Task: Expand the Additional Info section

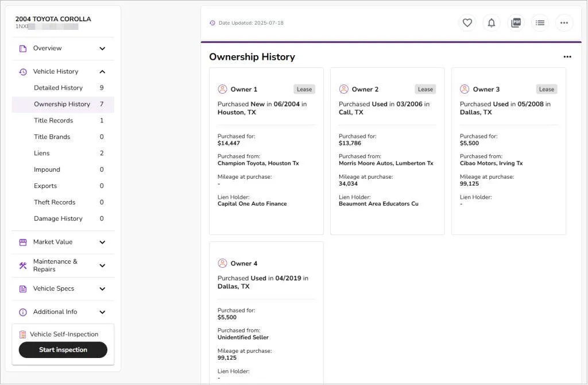Action: coord(102,312)
